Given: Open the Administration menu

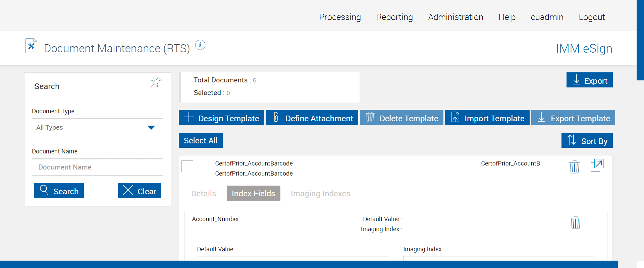Looking at the screenshot, I should (455, 17).
